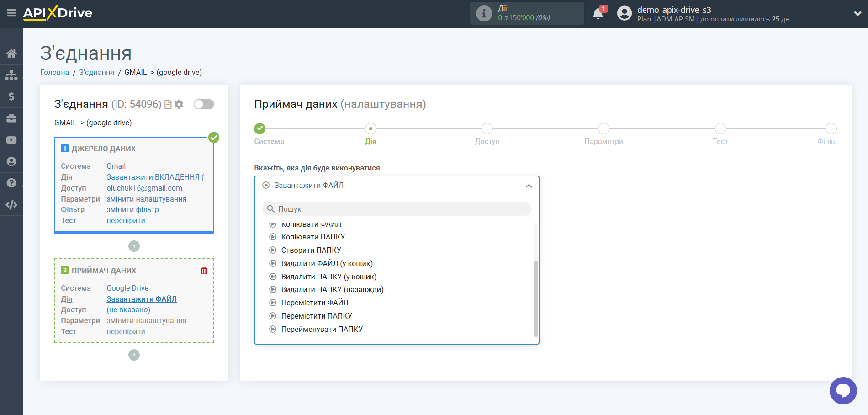Click the 'ДЖЕРЕЛО ДАНИХ' block header
868x415 pixels.
click(104, 149)
